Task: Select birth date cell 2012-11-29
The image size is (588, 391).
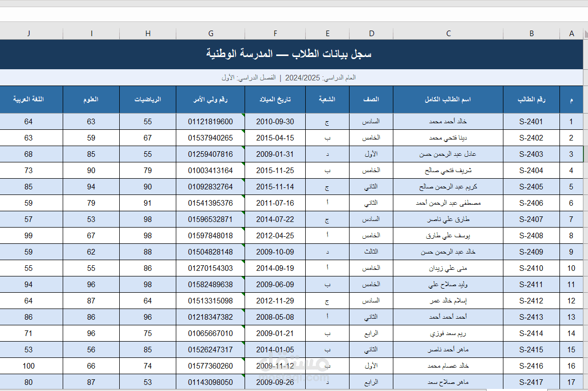Action: [x=275, y=301]
